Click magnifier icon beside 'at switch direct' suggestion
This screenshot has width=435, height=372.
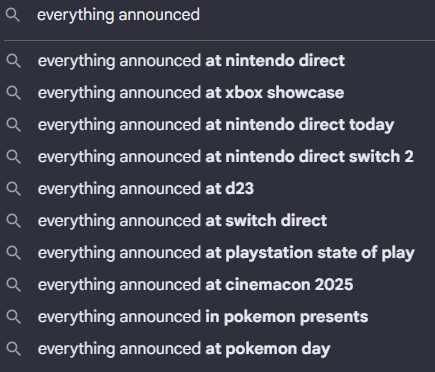click(14, 221)
